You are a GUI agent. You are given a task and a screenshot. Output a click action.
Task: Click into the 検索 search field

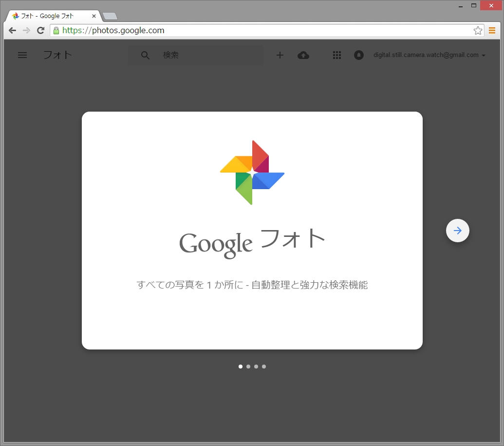(x=196, y=56)
